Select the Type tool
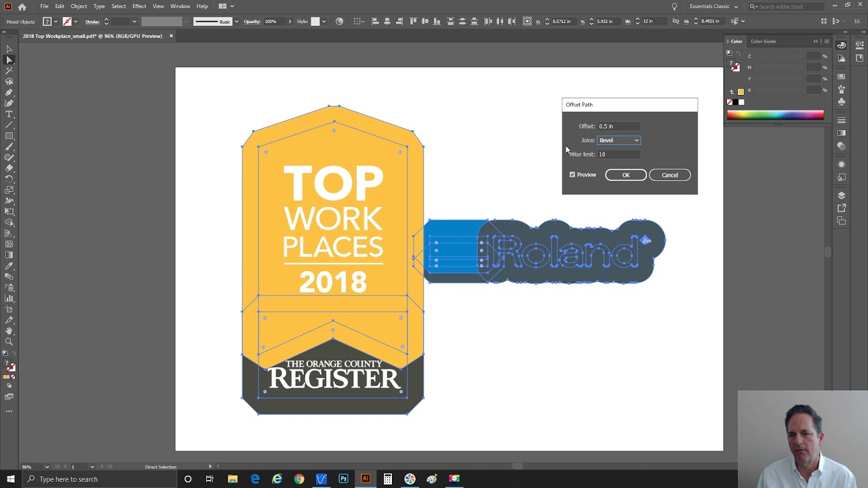868x488 pixels. [9, 114]
